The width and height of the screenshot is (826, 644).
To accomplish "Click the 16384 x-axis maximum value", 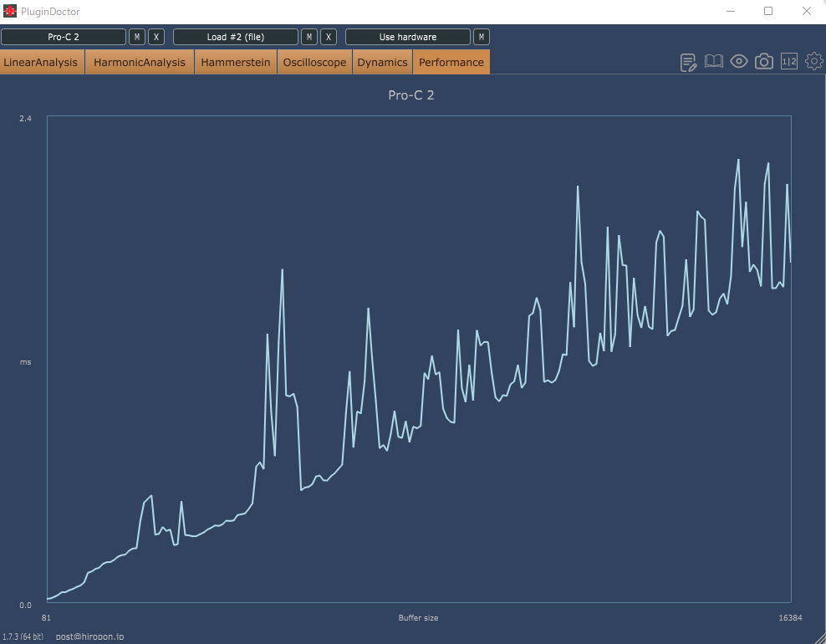I will click(790, 617).
